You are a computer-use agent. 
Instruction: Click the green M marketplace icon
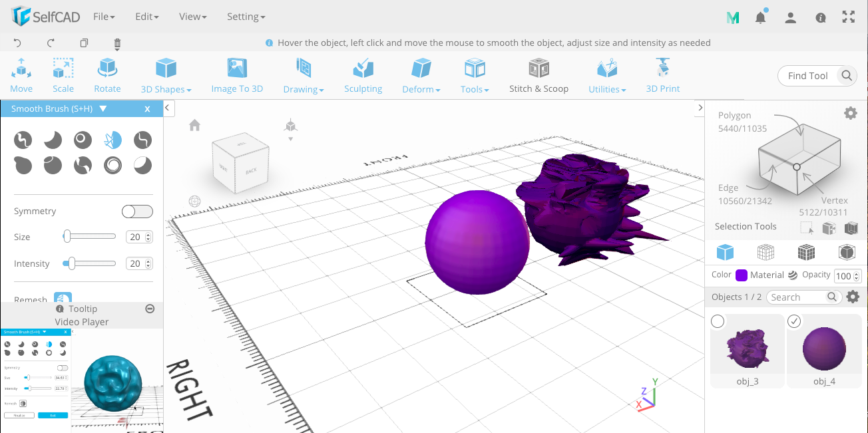733,18
